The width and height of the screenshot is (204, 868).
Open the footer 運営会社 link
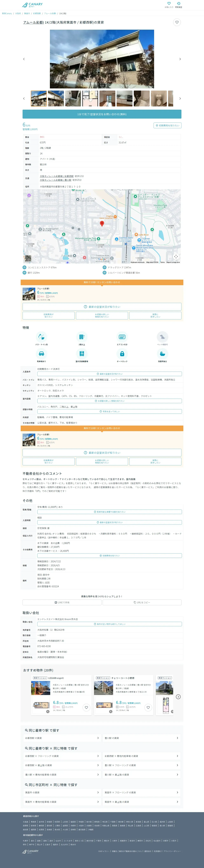(x=148, y=851)
